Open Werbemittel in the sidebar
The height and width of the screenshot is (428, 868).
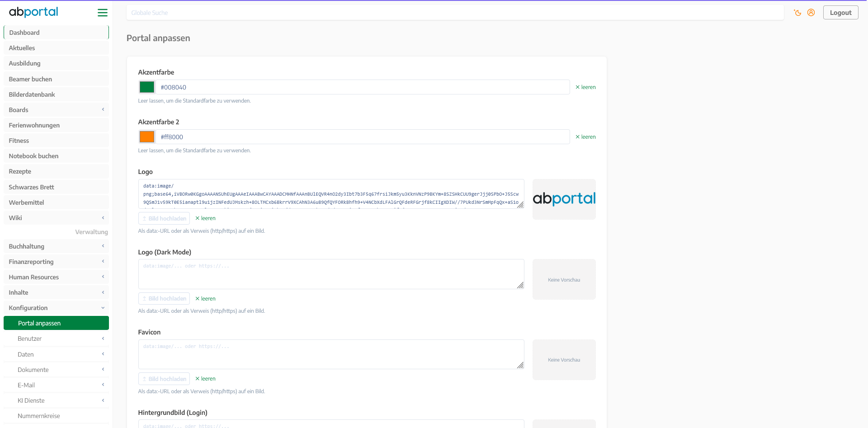click(x=56, y=202)
